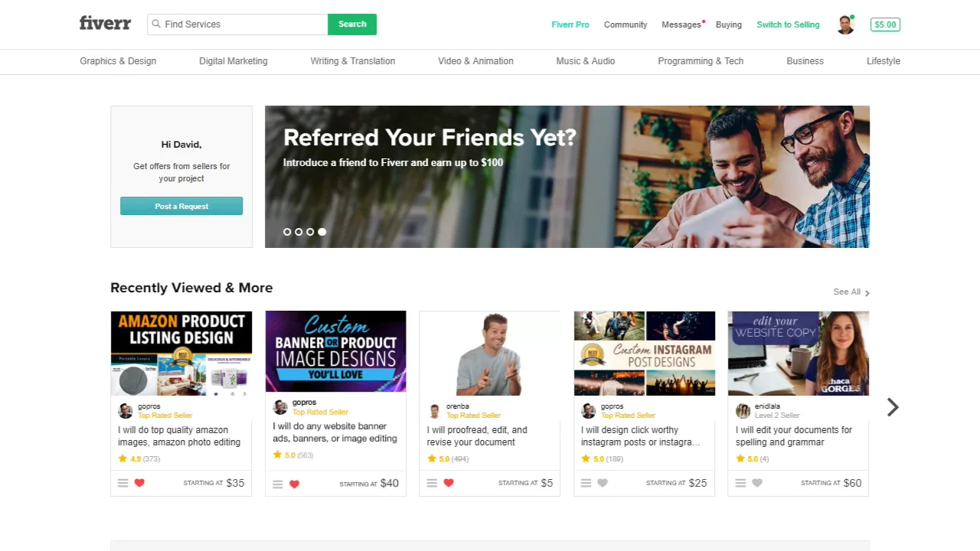Unfavorite the website banner ads gig heart

[294, 484]
